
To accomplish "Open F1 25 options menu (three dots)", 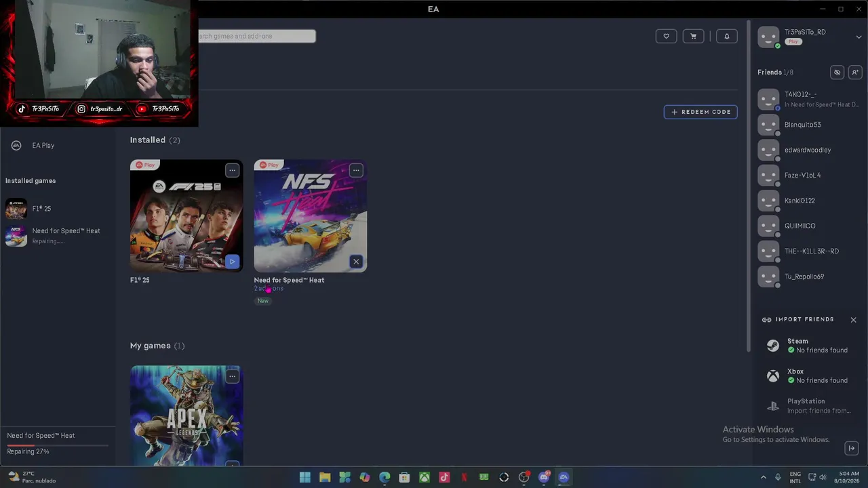I will [233, 170].
